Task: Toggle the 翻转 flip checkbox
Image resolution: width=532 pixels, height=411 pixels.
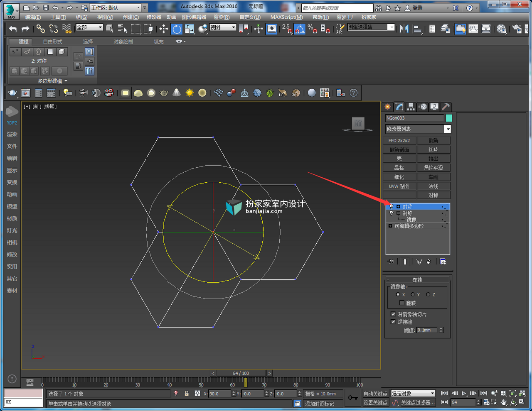Action: click(402, 303)
